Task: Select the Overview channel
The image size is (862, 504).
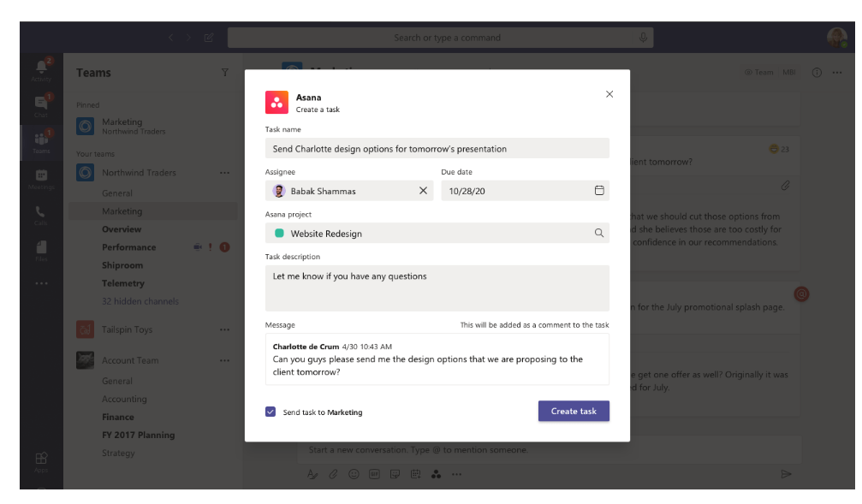Action: [122, 229]
